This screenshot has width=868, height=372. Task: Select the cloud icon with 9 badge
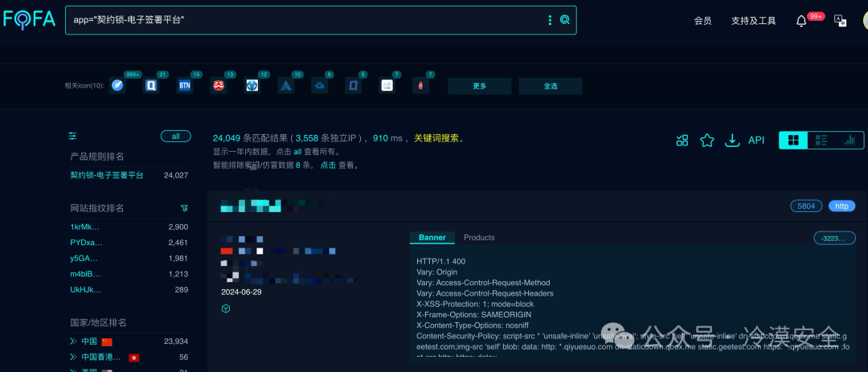coord(319,85)
